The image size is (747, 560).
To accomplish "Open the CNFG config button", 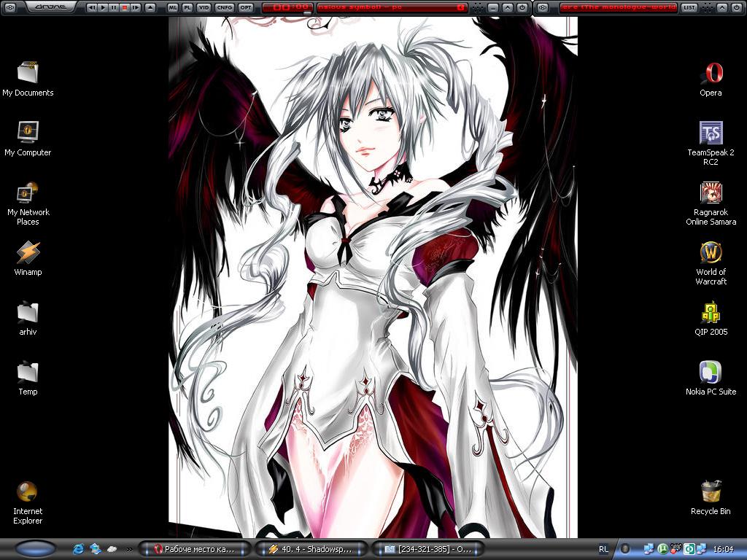I will (225, 7).
